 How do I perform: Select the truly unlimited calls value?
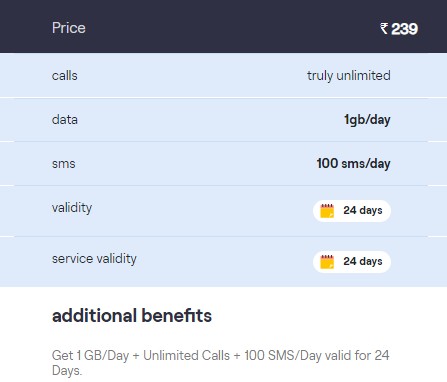[349, 76]
